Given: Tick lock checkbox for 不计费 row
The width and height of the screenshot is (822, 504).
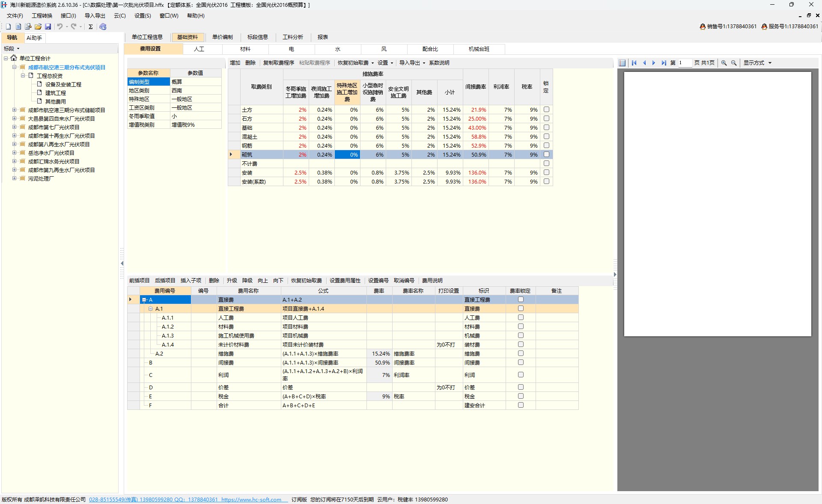Looking at the screenshot, I should tap(546, 163).
